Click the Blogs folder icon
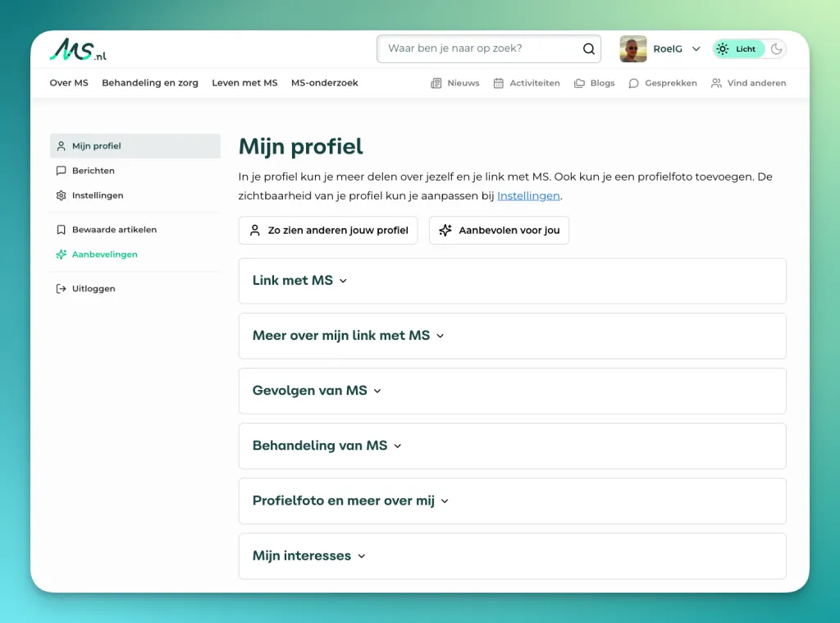This screenshot has height=623, width=840. 579,83
